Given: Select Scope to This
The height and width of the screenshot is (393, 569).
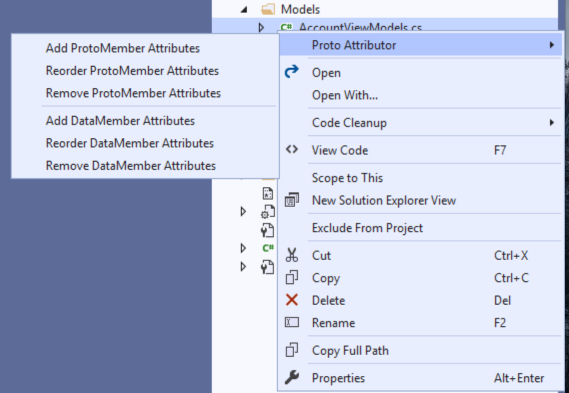Looking at the screenshot, I should [x=347, y=178].
